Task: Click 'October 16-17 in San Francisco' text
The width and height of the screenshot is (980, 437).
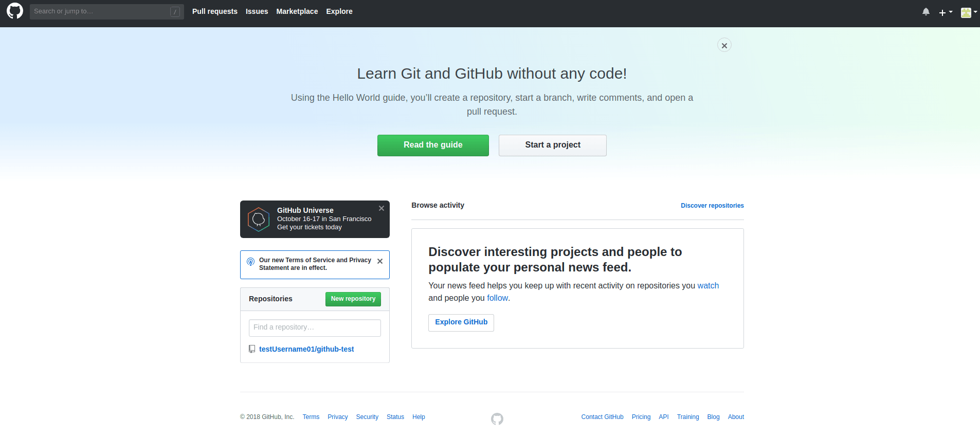Action: tap(324, 219)
